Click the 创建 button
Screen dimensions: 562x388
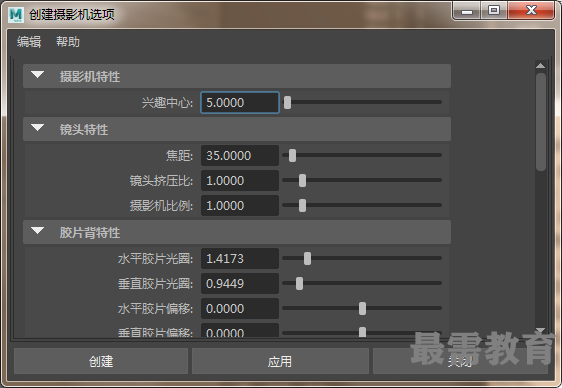[x=101, y=361]
